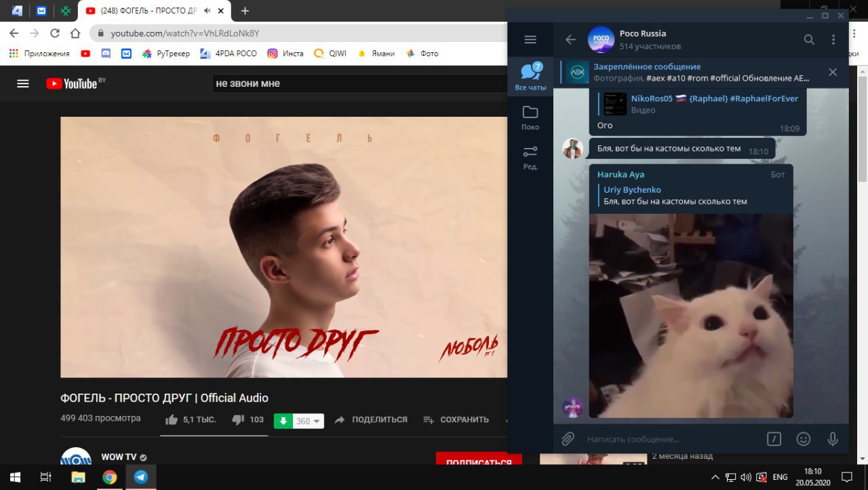Dislike the ФОГЕЛЬ video

click(x=248, y=419)
